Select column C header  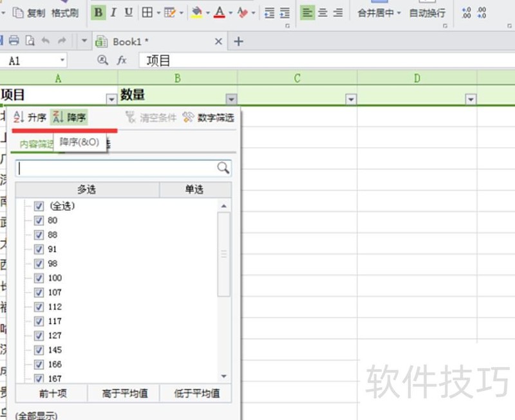tap(297, 78)
